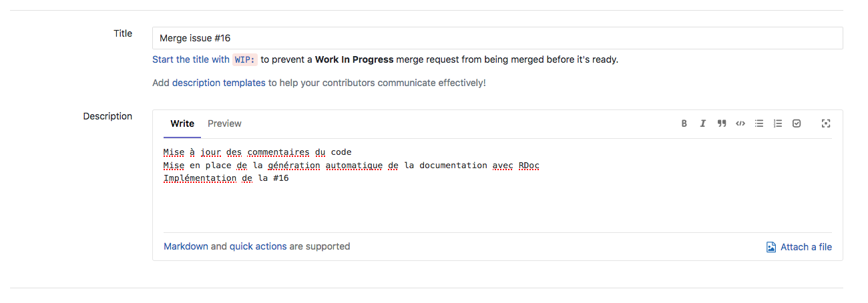Viewport: 868px width, 303px height.
Task: Toggle bold formatting in description toolbar
Action: 684,123
